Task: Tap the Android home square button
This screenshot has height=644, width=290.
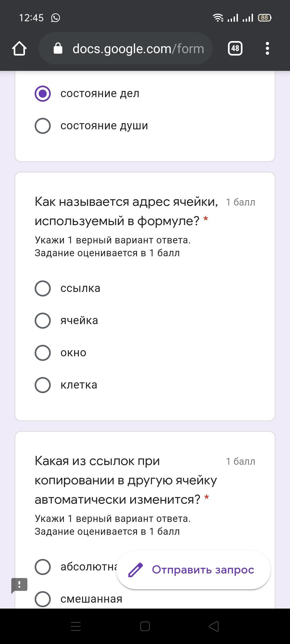Action: [x=145, y=626]
